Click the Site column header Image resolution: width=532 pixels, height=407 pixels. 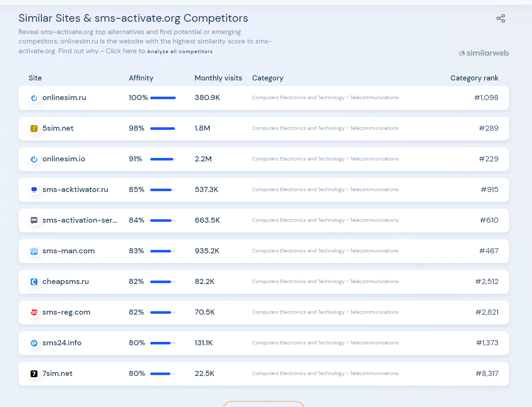click(x=35, y=78)
